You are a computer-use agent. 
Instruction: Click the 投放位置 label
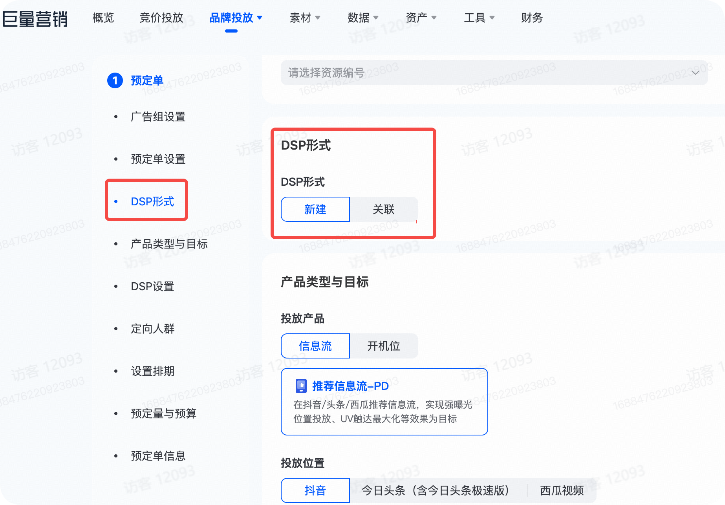pos(302,463)
